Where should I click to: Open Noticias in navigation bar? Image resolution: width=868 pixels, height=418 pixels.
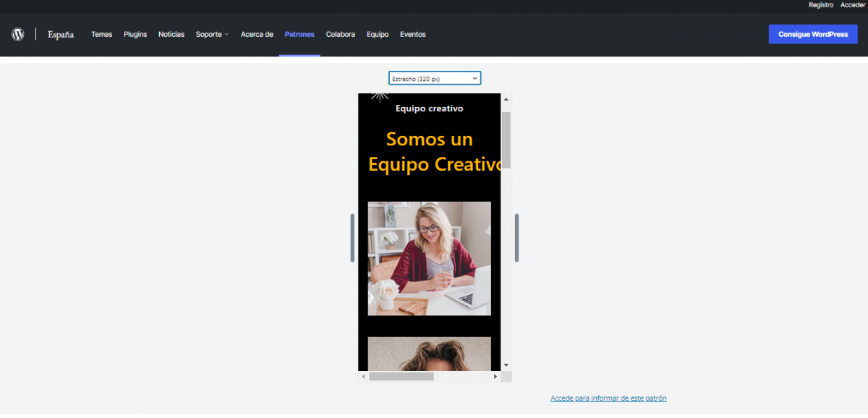coord(171,34)
